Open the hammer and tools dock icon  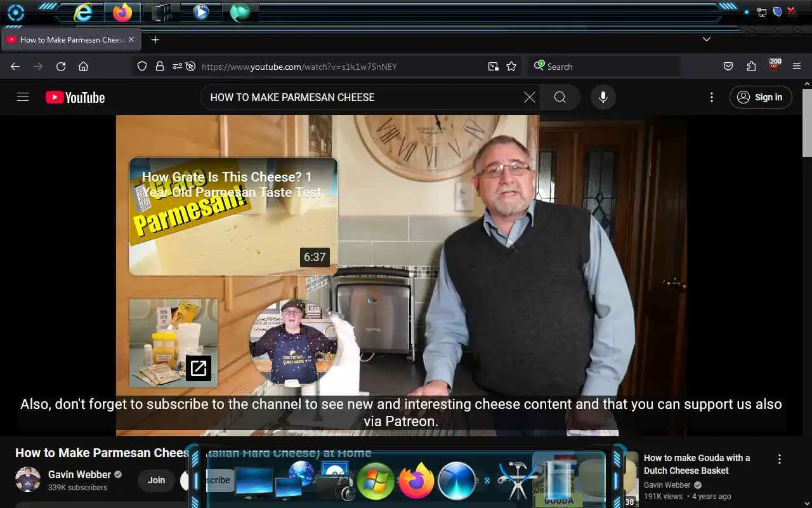coord(516,480)
